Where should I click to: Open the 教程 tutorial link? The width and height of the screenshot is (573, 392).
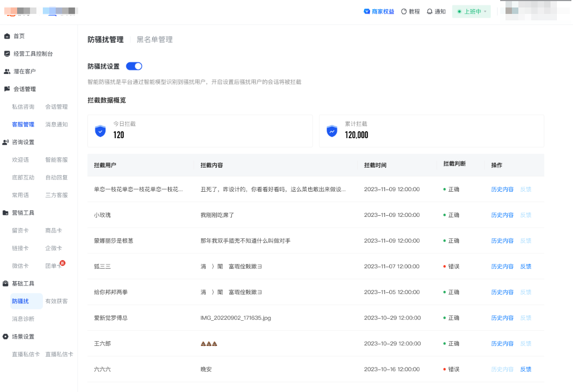[x=410, y=11]
